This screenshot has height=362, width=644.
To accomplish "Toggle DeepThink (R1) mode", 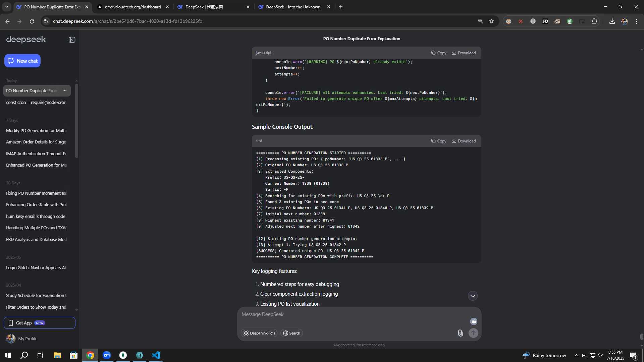I will [259, 333].
